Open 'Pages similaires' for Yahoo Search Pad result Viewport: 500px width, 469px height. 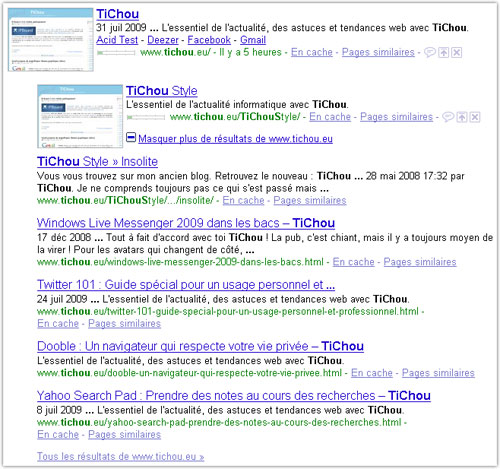125,435
